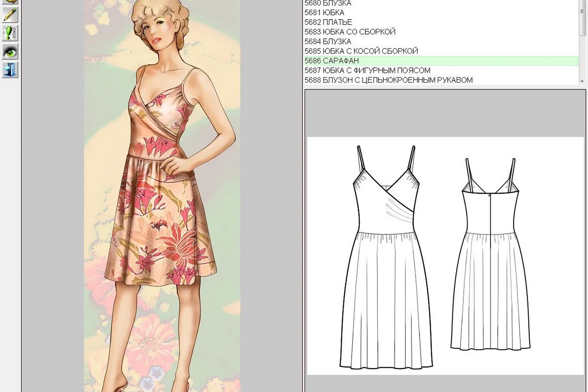The width and height of the screenshot is (588, 392).
Task: Choose 5688 БЛУЗОН С ЦЕЛЬНОКРОЕННЫМ РУКАВОМ
Action: tap(388, 80)
